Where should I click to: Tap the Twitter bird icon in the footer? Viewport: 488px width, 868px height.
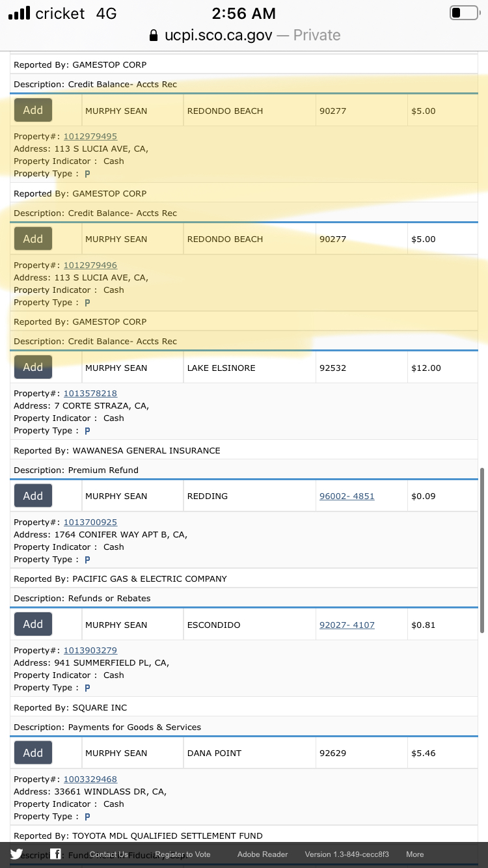tap(16, 854)
